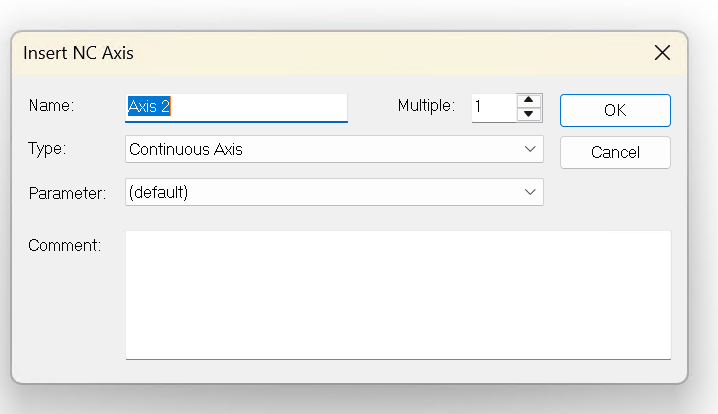
Task: Expand the Type dropdown chevron
Action: coord(530,149)
